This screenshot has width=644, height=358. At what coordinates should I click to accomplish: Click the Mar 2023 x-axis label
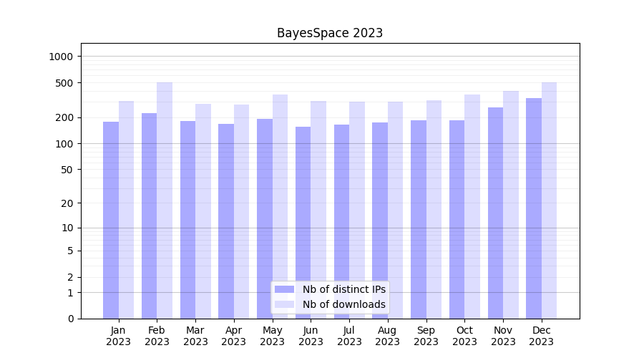pos(195,336)
